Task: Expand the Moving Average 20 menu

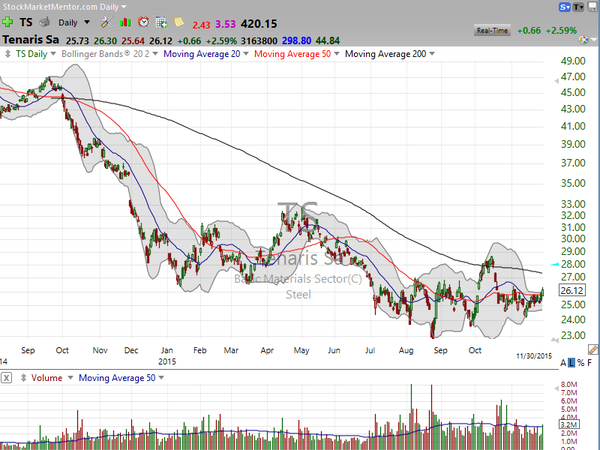Action: pyautogui.click(x=246, y=54)
